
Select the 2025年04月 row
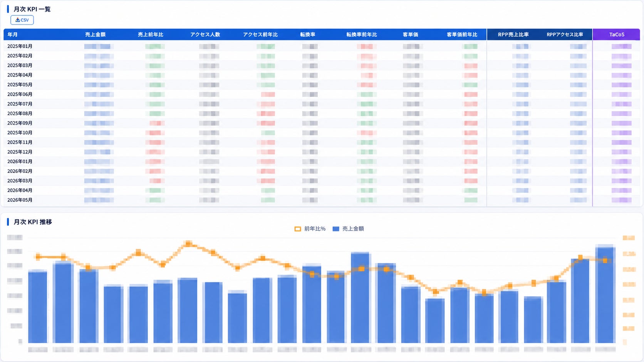click(322, 75)
